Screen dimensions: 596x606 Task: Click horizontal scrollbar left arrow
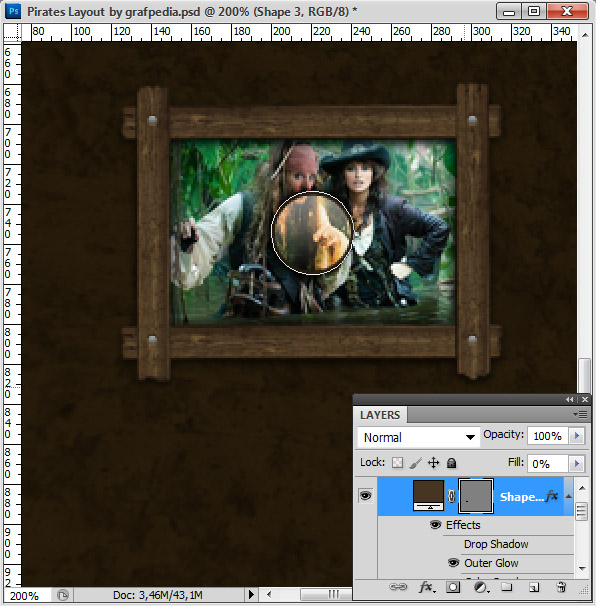[x=269, y=594]
